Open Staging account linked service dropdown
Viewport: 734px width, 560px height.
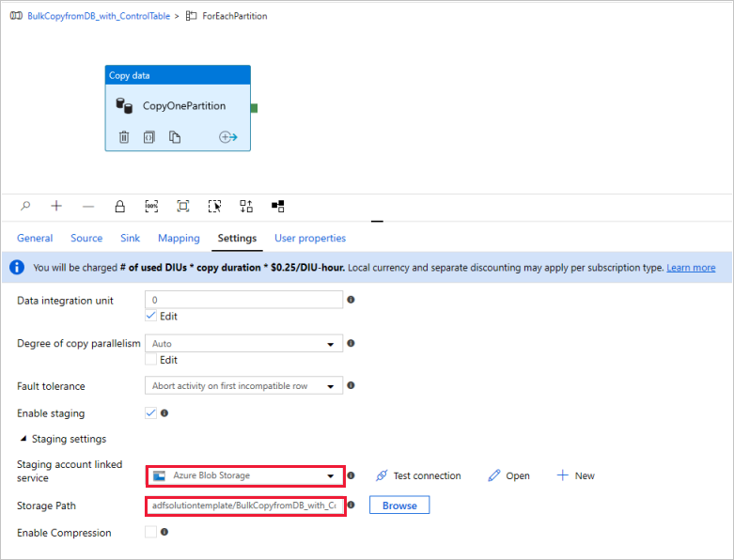(245, 475)
